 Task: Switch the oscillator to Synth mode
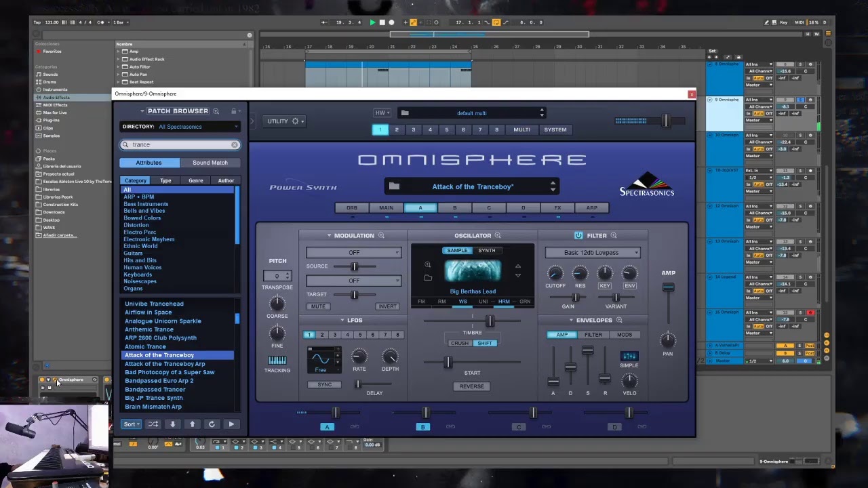(487, 251)
